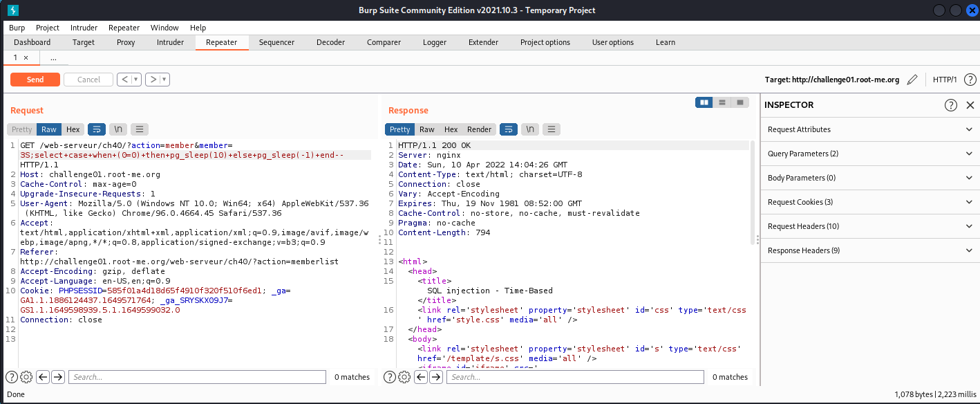Switch to the Extender tab

point(483,42)
